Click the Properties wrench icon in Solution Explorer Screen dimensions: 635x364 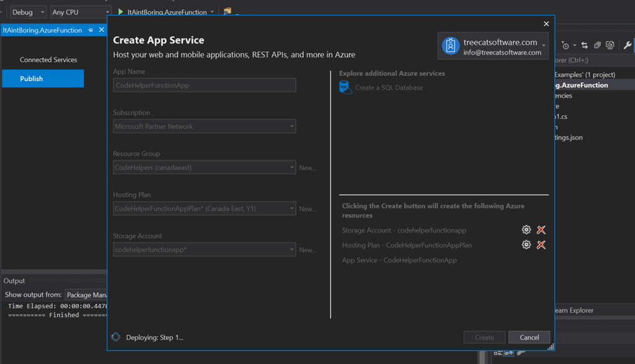[628, 45]
